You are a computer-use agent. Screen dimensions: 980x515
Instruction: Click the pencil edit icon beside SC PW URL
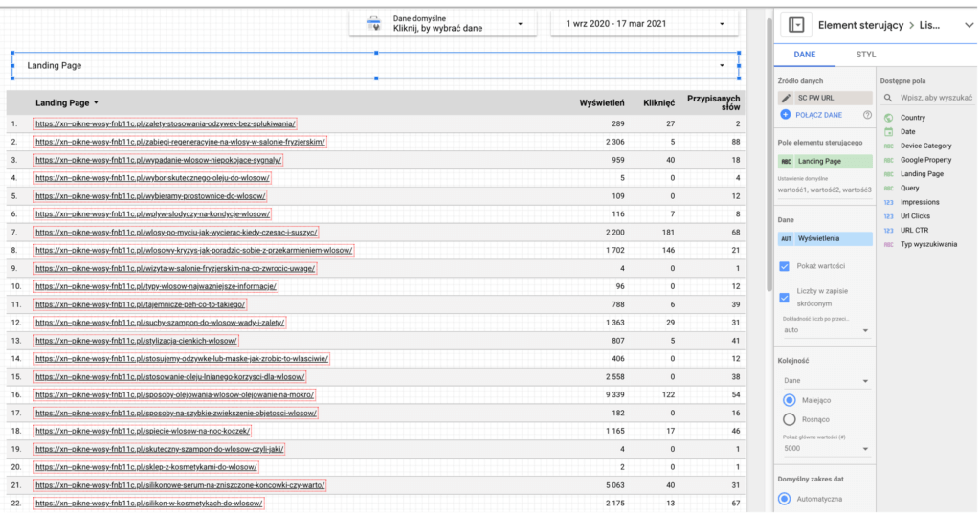[786, 98]
